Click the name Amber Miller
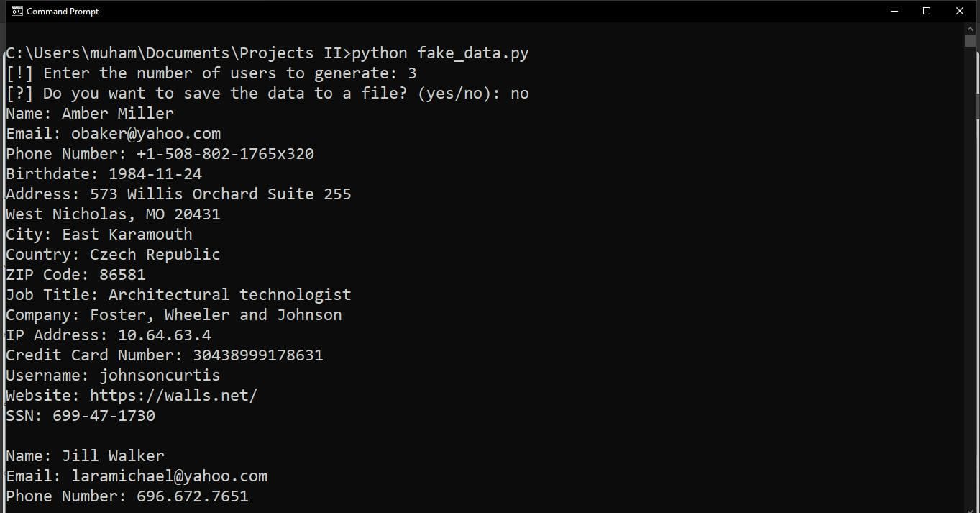 (117, 114)
